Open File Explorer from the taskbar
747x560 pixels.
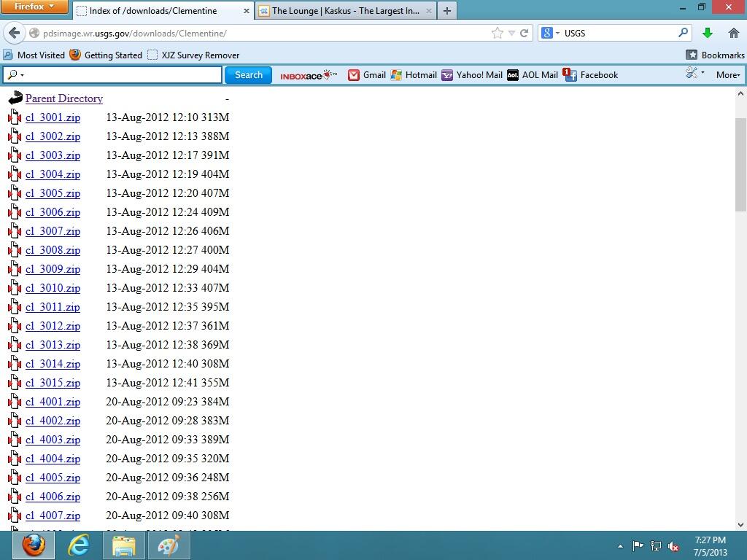(x=124, y=545)
